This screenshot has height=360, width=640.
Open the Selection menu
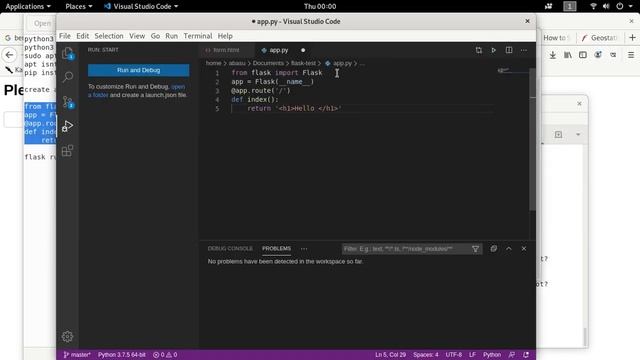(109, 36)
